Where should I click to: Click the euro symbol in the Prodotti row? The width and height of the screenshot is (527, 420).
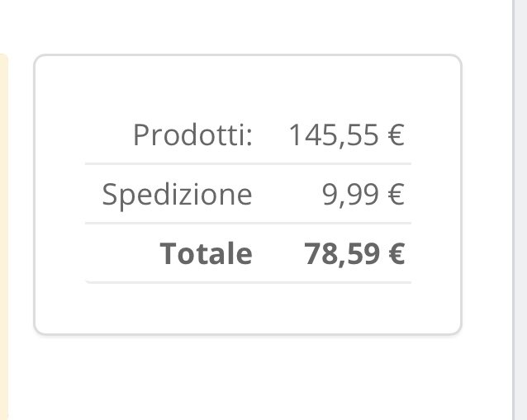point(396,135)
